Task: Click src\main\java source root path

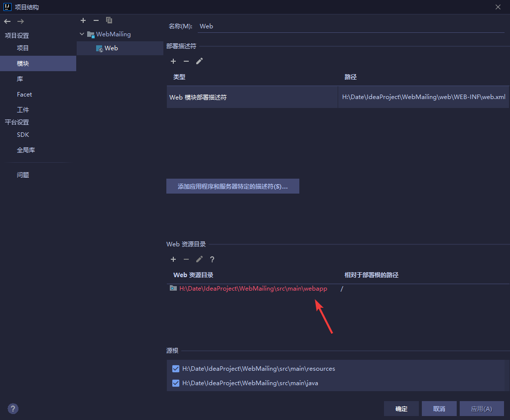Action: click(x=250, y=383)
